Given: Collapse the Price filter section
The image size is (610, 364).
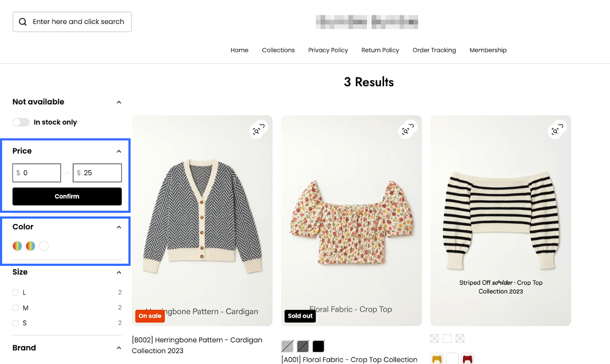Looking at the screenshot, I should coord(119,151).
